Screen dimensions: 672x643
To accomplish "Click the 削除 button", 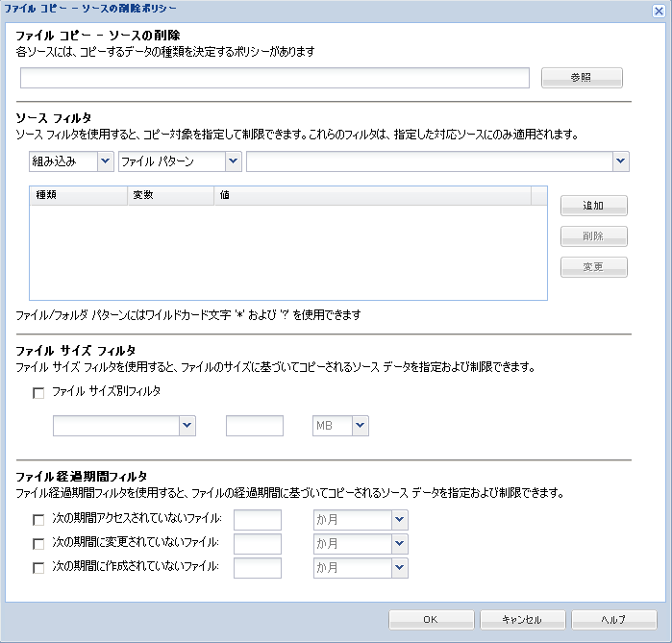I will tap(593, 236).
